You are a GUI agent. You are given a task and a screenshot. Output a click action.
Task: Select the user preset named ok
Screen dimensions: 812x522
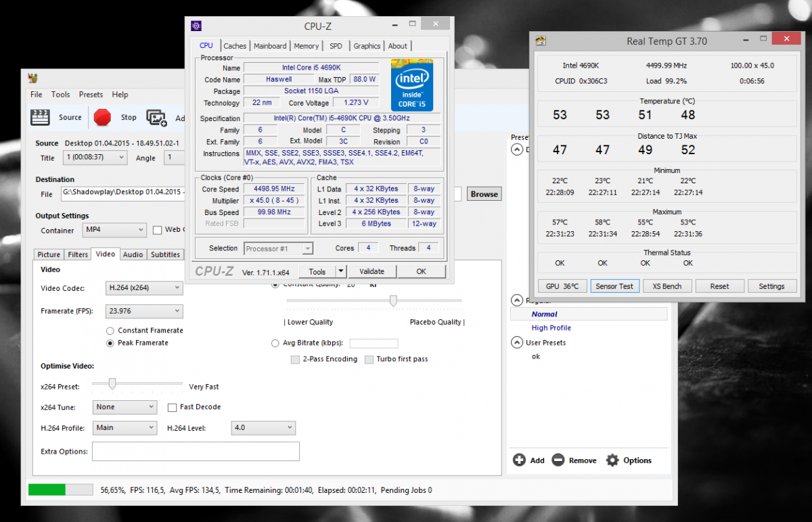[x=536, y=356]
